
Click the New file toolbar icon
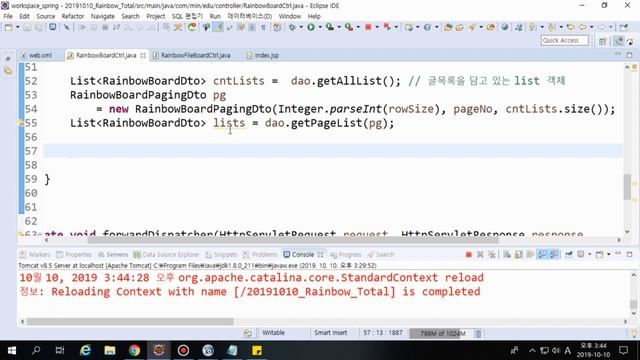tap(9, 27)
